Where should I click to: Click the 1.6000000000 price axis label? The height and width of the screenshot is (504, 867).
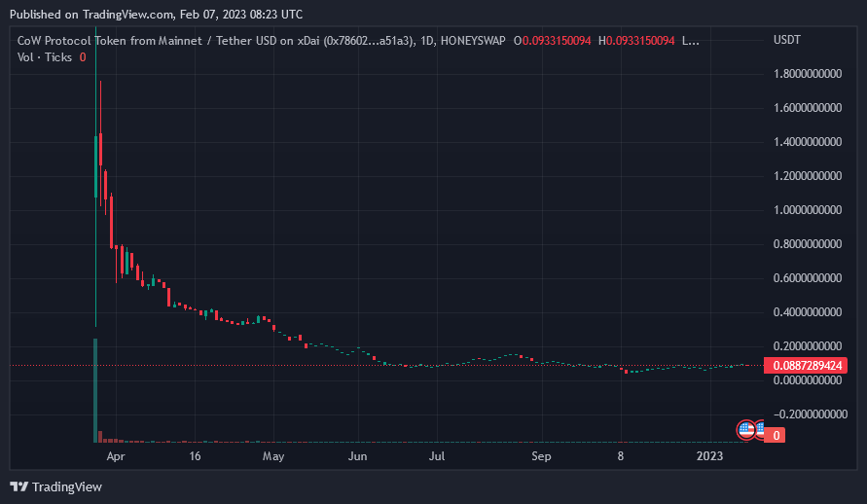[808, 108]
